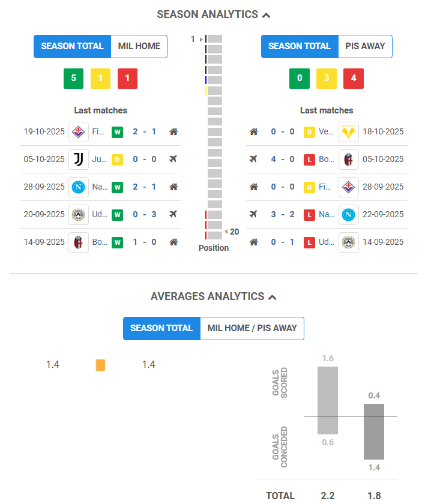
Task: Open the PIS AWAY tab
Action: click(365, 46)
